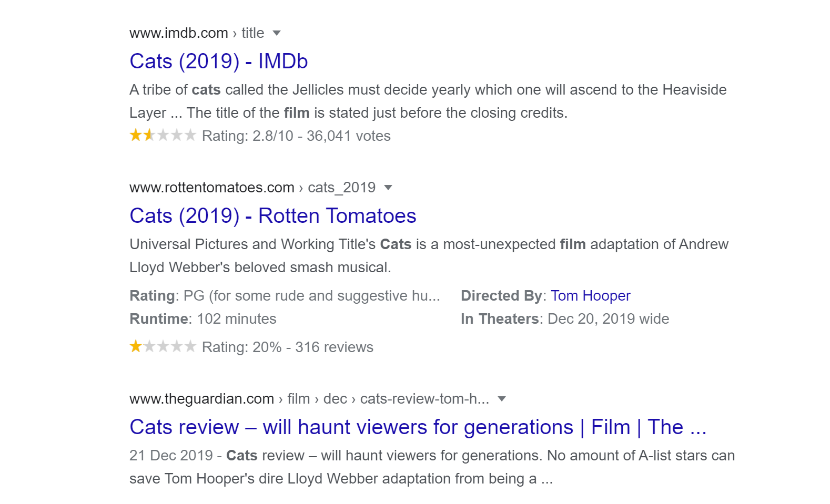The width and height of the screenshot is (830, 504).
Task: Open the Cats (2019) - IMDb result
Action: (x=218, y=61)
